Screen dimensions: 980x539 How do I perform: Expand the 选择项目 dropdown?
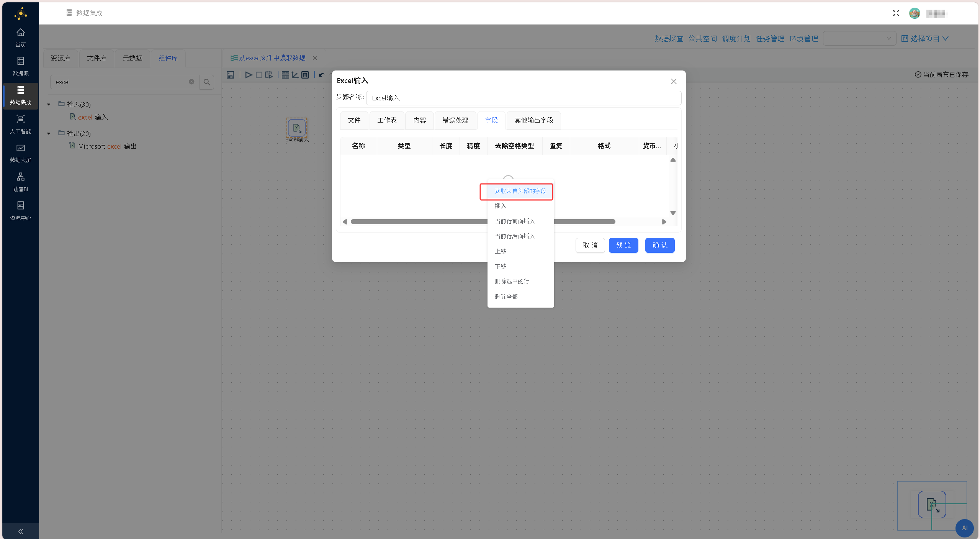[924, 38]
